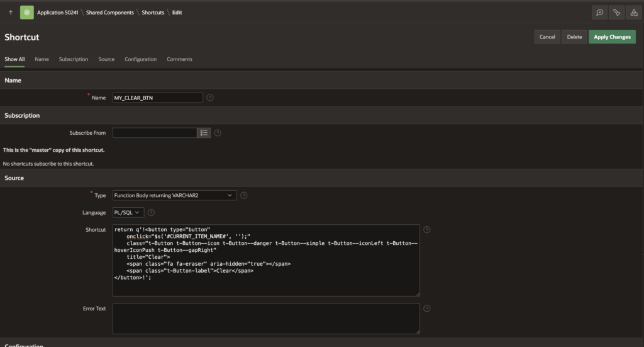
Task: Click the Delete button
Action: click(574, 37)
